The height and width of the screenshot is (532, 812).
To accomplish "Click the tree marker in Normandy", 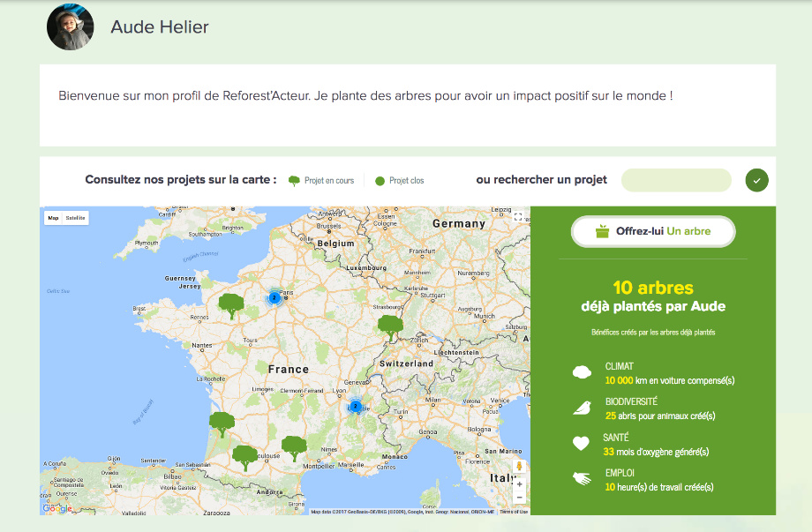I will (231, 306).
